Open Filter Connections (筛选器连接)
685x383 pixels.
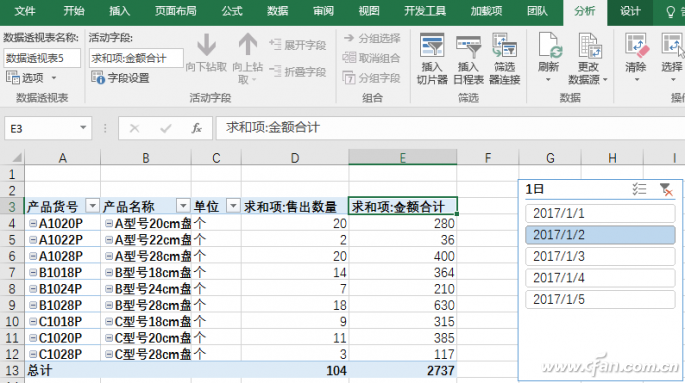pos(505,59)
